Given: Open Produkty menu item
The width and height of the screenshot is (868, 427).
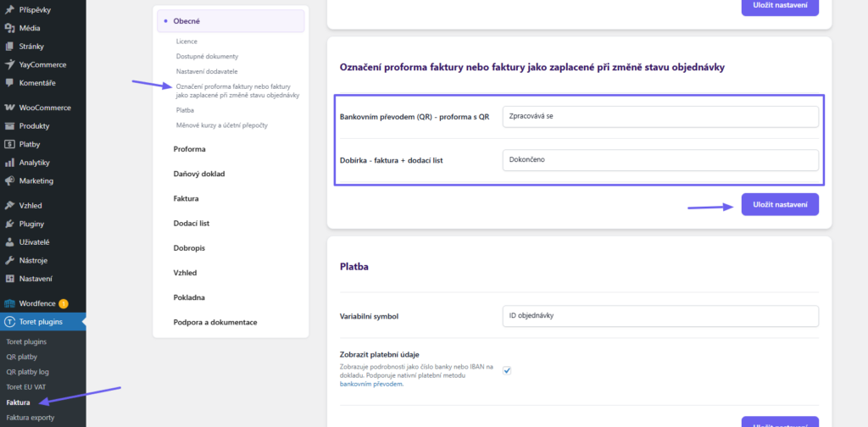Looking at the screenshot, I should (42, 126).
